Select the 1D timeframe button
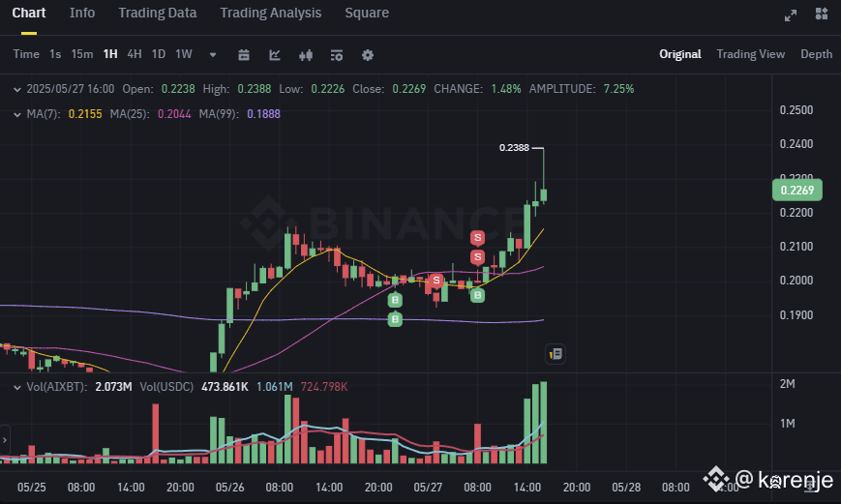The image size is (841, 504). pyautogui.click(x=158, y=54)
